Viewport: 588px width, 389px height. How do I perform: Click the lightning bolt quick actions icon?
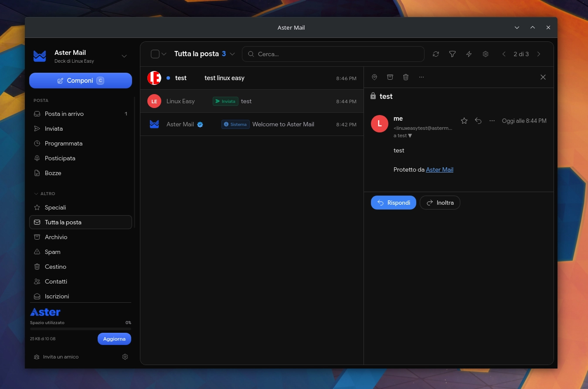click(469, 54)
